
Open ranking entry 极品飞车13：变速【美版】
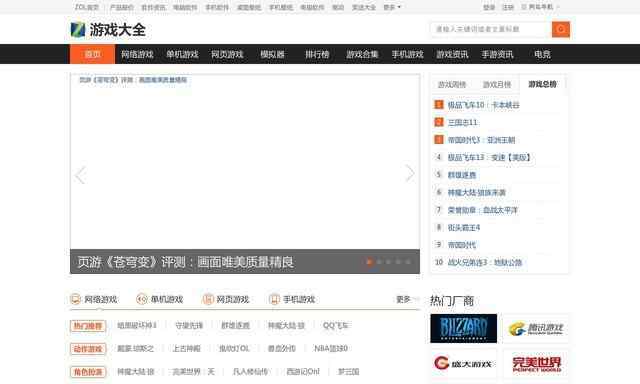pos(489,158)
